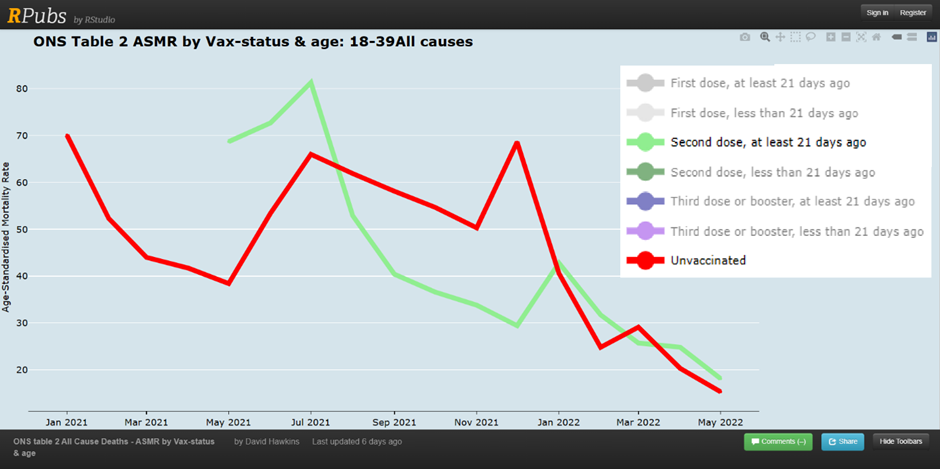Screen dimensions: 940x469
Task: Activate the Lasso Select tool
Action: point(811,37)
